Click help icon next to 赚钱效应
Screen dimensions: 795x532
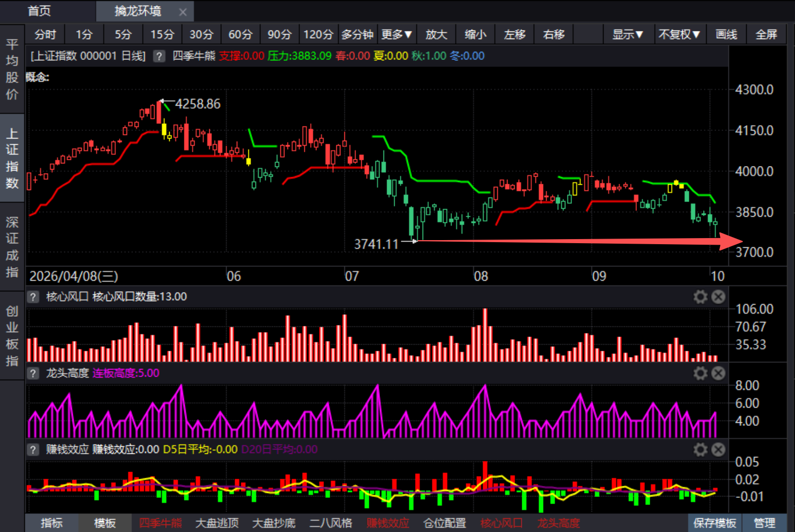(x=33, y=450)
